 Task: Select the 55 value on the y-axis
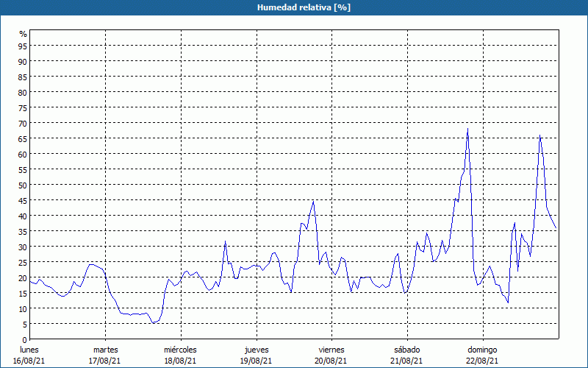[x=23, y=169]
